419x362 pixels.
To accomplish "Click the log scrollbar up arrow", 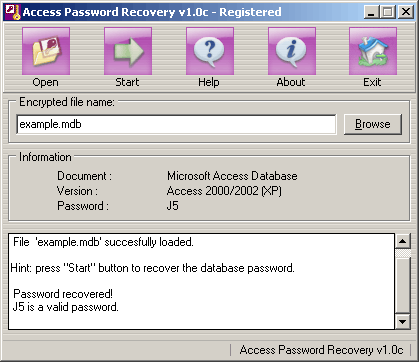I will point(403,241).
